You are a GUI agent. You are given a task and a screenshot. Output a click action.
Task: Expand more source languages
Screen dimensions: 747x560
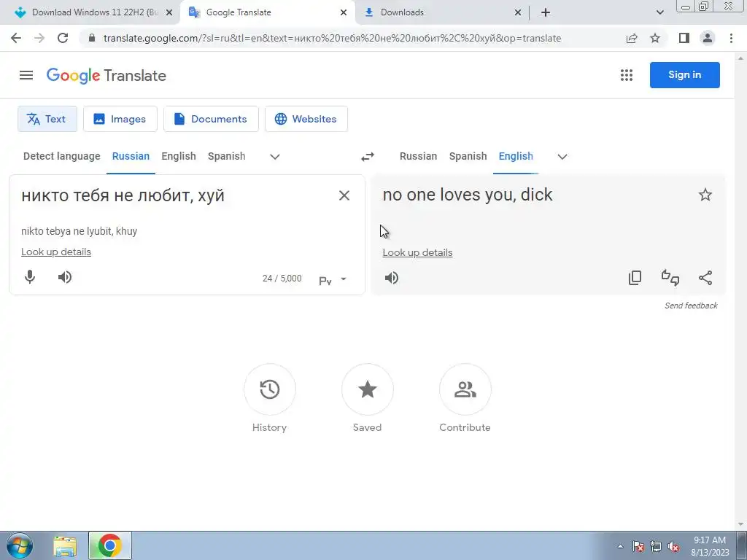pyautogui.click(x=275, y=157)
